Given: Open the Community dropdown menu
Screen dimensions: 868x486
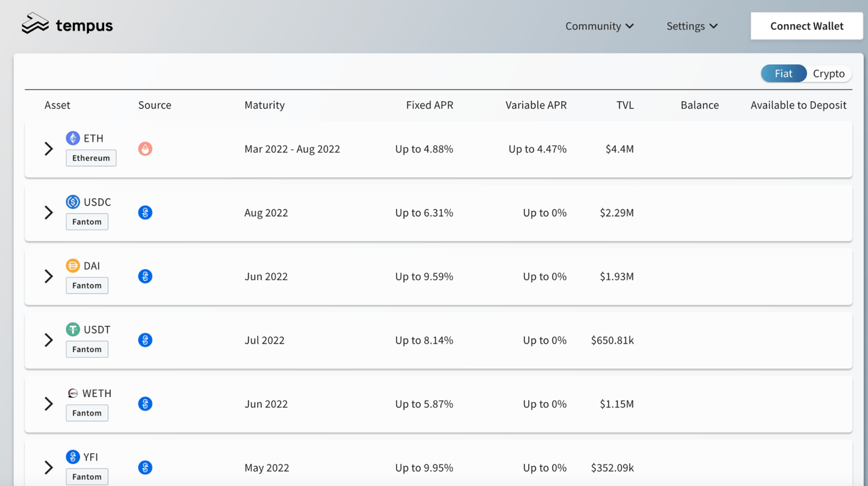Looking at the screenshot, I should click(599, 26).
